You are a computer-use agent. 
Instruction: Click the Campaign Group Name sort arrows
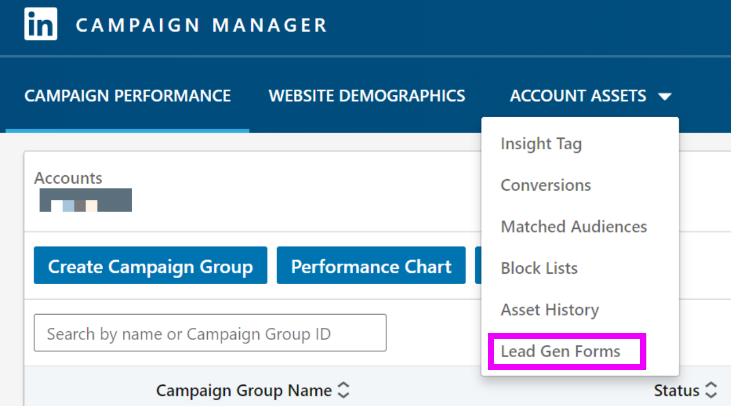click(344, 389)
